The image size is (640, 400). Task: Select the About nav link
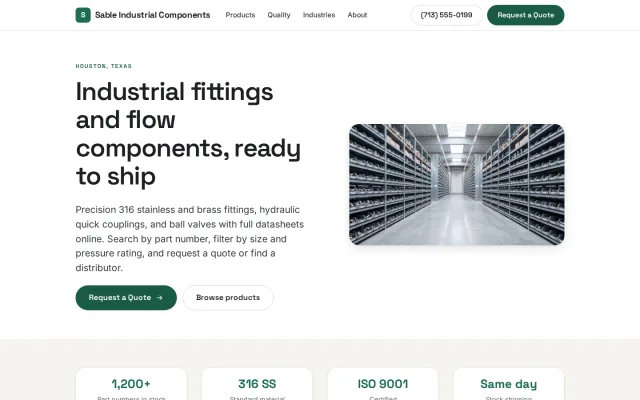pos(357,15)
